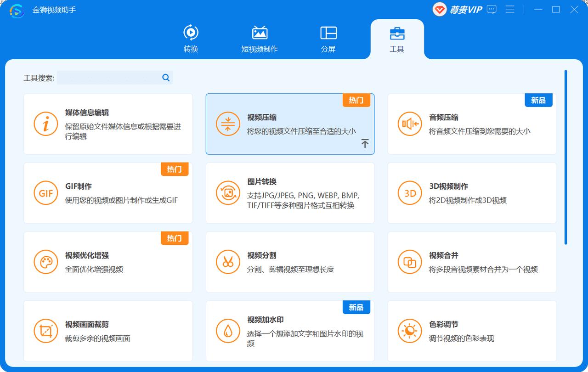The image size is (588, 372).
Task: Click the 视频优化增强 palette icon
Action: (x=45, y=262)
